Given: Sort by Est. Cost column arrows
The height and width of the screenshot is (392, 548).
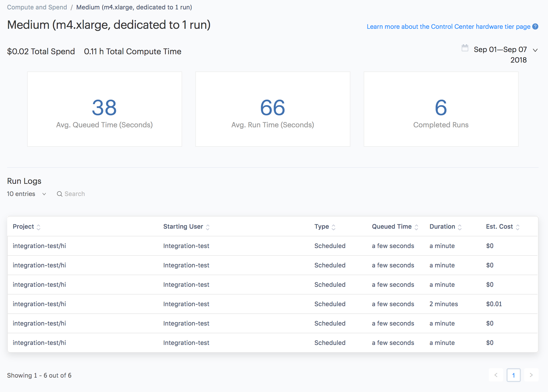Looking at the screenshot, I should 518,227.
